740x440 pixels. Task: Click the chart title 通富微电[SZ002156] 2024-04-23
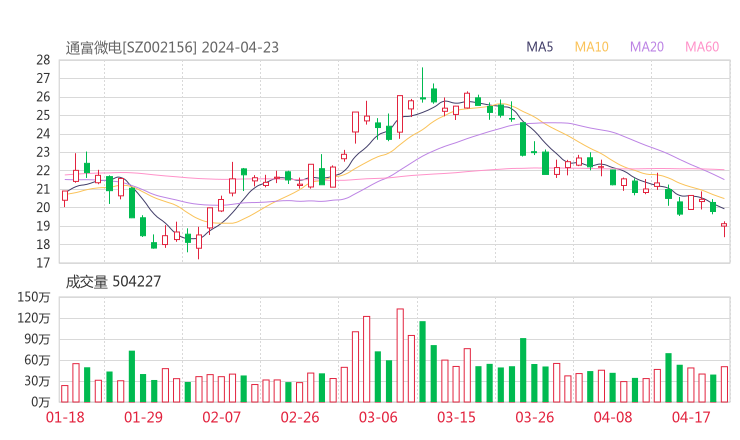[x=172, y=48]
